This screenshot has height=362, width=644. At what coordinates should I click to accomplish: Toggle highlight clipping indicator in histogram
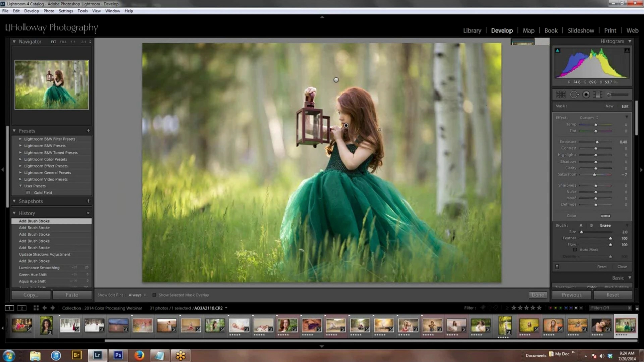tap(627, 50)
